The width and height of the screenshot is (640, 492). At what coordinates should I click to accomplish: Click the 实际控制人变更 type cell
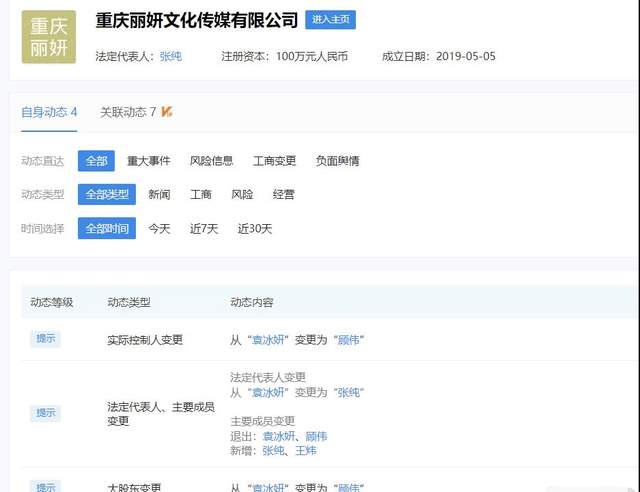[145, 340]
